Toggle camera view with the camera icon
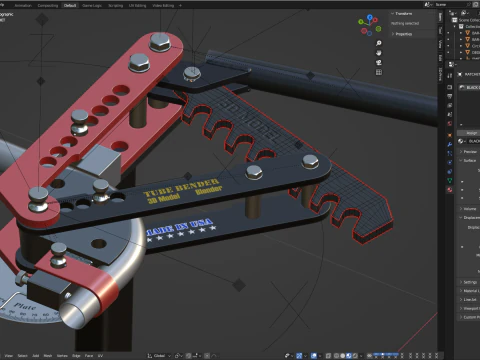 tap(379, 63)
